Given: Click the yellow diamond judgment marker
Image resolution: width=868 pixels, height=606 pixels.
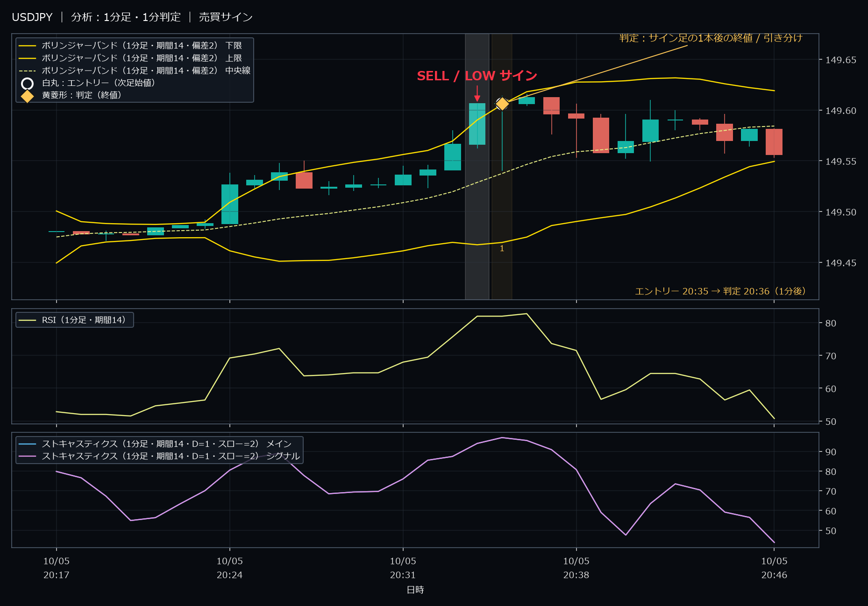Looking at the screenshot, I should 502,104.
